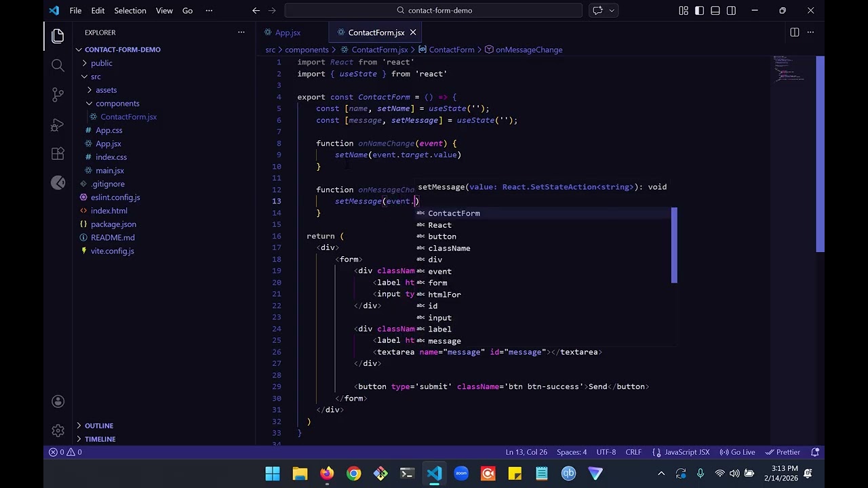Go forward with the navigation arrow
Viewport: 868px width, 488px height.
click(x=273, y=10)
